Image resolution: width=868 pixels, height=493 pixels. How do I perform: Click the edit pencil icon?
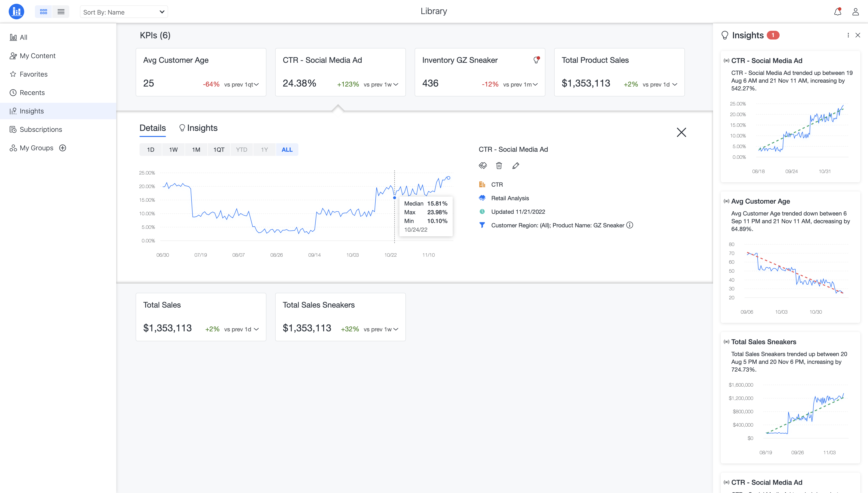pos(516,166)
